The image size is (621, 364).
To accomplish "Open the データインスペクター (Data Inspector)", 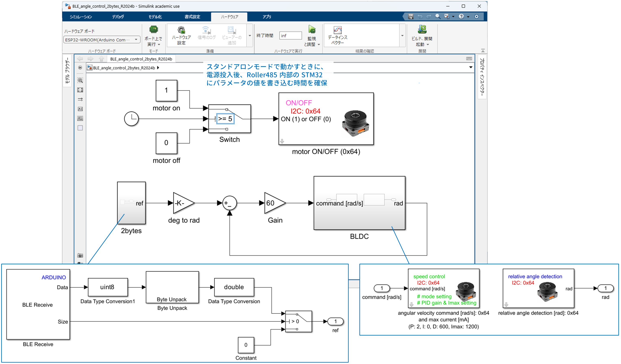I will [337, 31].
